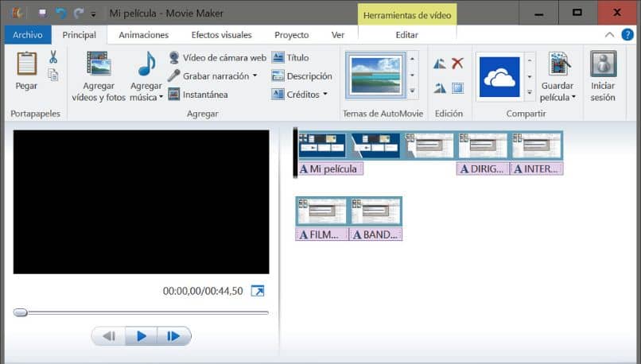641x364 pixels.
Task: Select the BAND... caption item
Action: coord(375,234)
